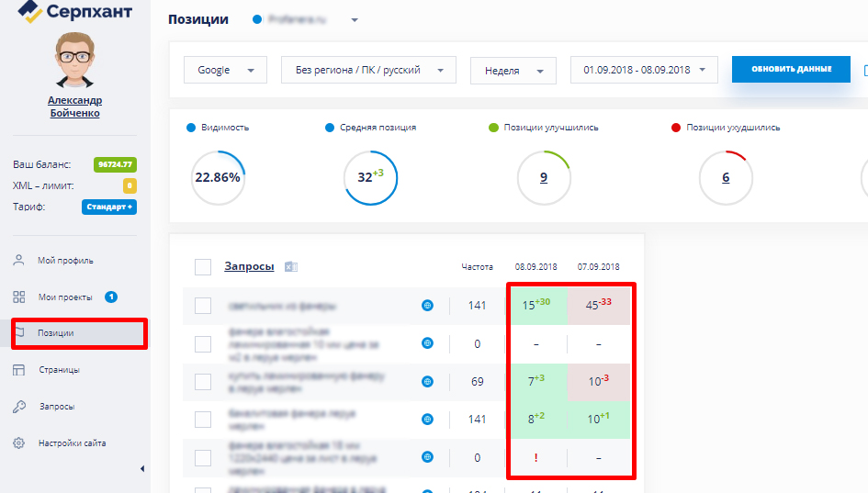Expand the date range 01.09.2018 - 08.09.2018 dropdown
This screenshot has width=868, height=493.
click(643, 70)
